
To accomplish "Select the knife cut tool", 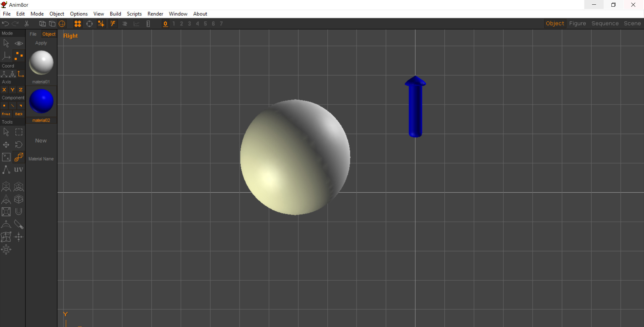I will (x=19, y=224).
